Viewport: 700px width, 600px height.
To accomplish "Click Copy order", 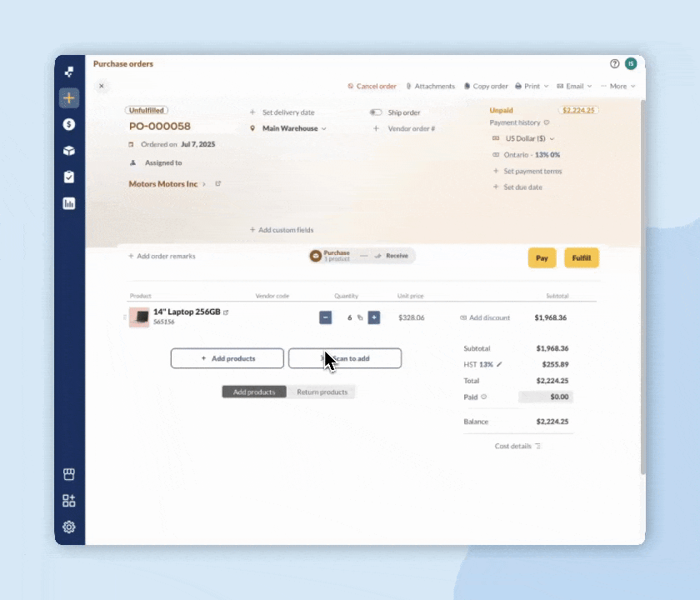I will (486, 86).
